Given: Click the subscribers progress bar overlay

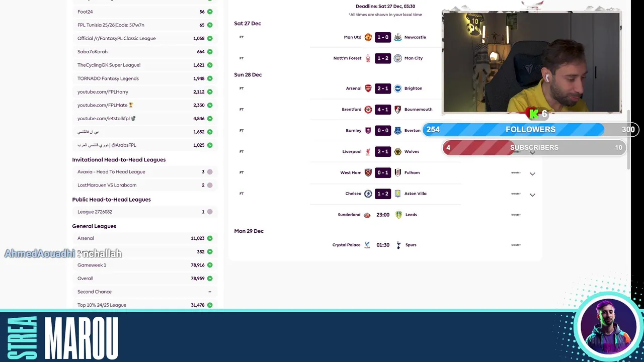Looking at the screenshot, I should click(534, 147).
